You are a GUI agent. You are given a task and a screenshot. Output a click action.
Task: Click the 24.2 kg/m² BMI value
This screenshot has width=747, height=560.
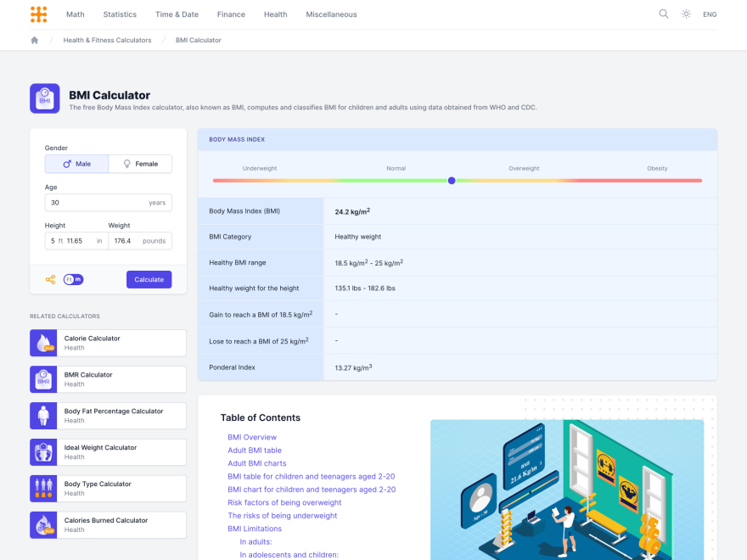(352, 211)
